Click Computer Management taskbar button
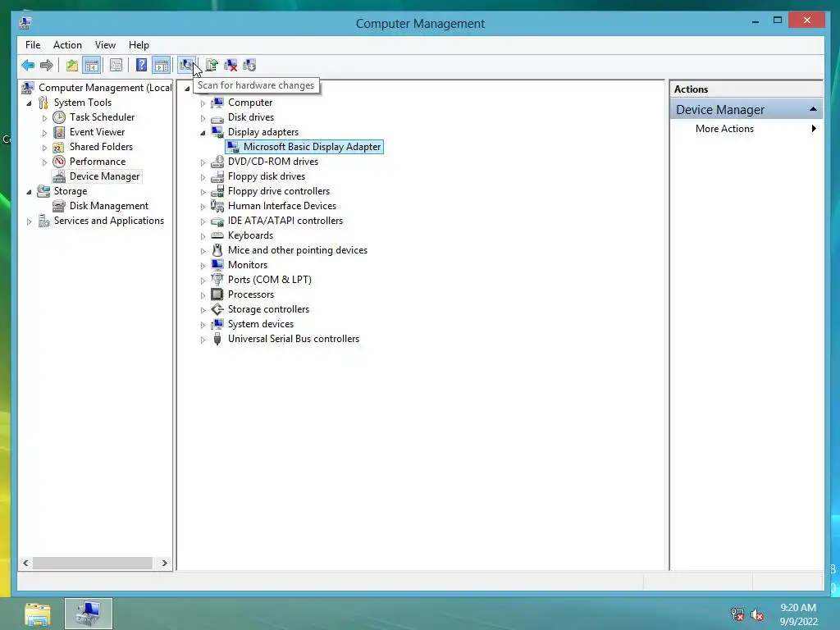Viewport: 840px width, 630px height. coord(89,614)
